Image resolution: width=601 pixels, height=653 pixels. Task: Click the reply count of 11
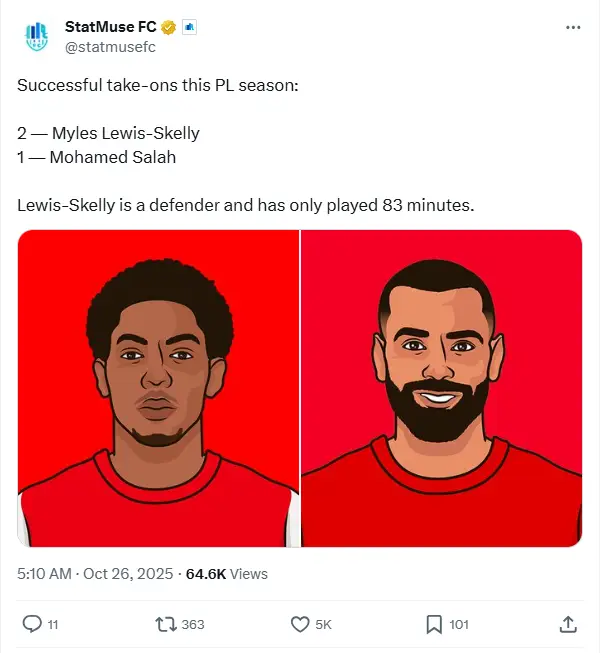pyautogui.click(x=53, y=624)
